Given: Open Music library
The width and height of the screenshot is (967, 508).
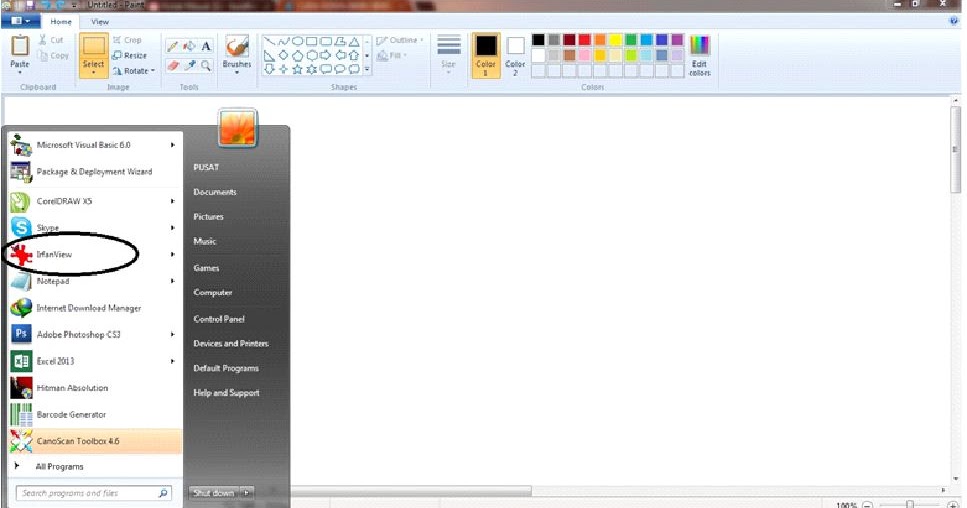Looking at the screenshot, I should click(205, 241).
